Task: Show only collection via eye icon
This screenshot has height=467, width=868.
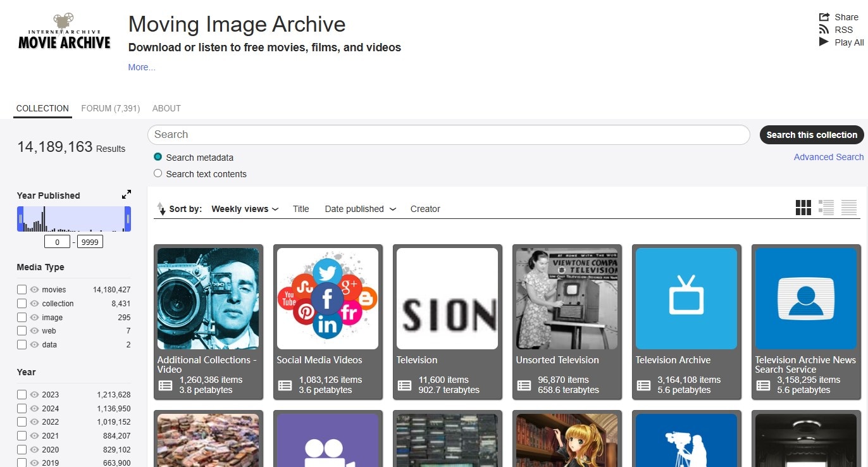Action: click(x=34, y=304)
